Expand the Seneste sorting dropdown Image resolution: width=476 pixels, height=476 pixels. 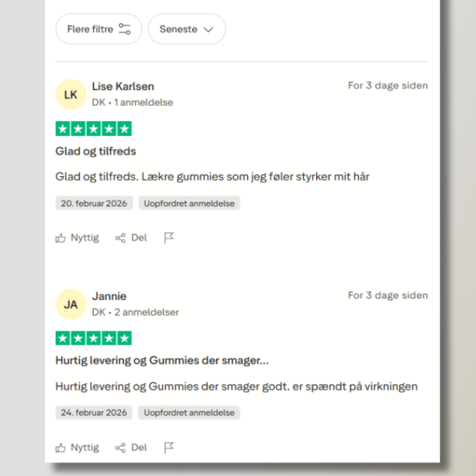186,29
